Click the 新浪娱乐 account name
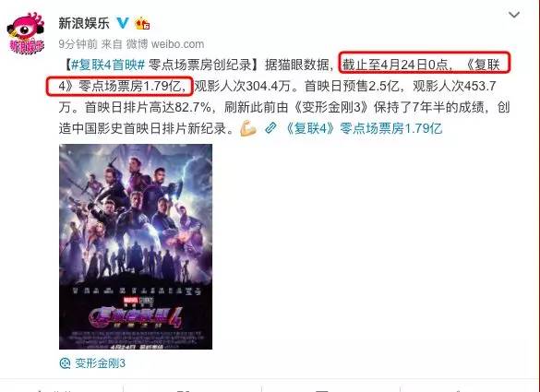This screenshot has width=540, height=392. point(84,23)
